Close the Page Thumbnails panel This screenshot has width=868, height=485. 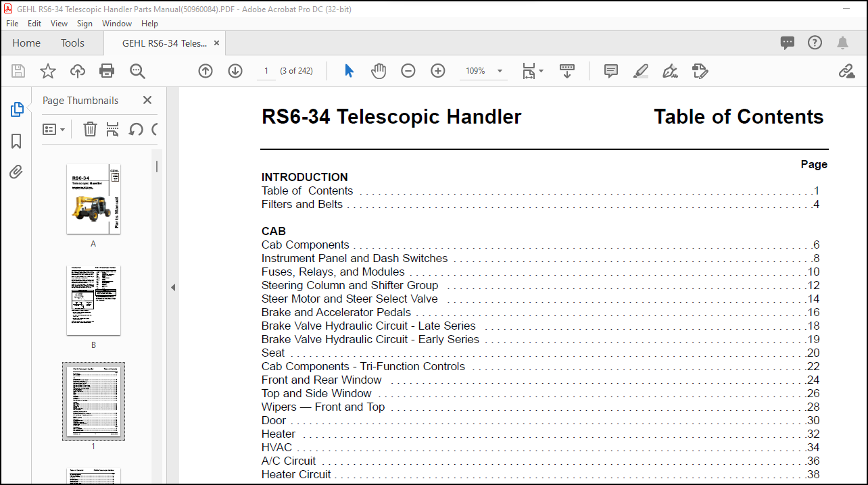[147, 100]
